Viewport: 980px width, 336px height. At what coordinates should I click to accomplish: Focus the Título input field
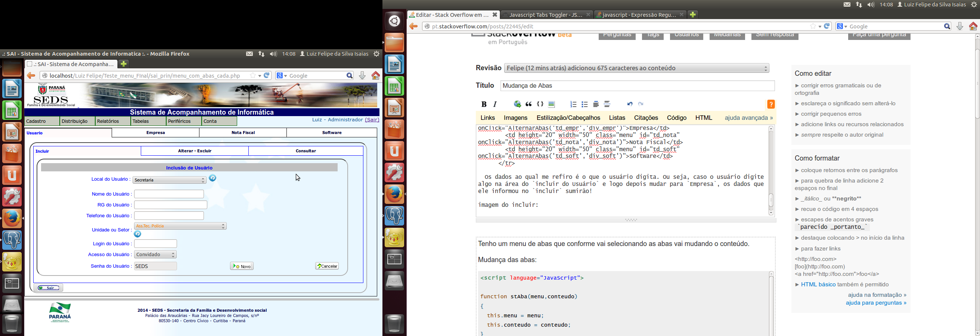pyautogui.click(x=637, y=86)
